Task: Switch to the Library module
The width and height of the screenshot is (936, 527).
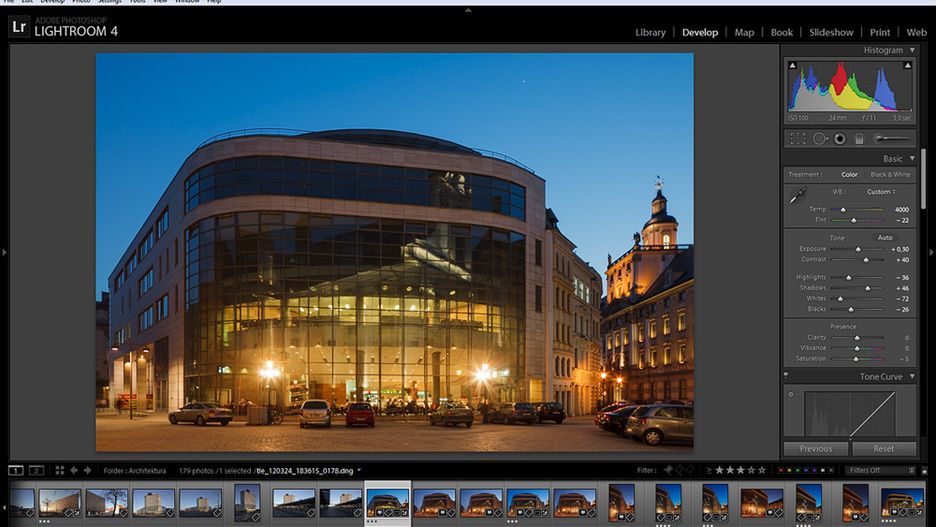Action: click(650, 32)
